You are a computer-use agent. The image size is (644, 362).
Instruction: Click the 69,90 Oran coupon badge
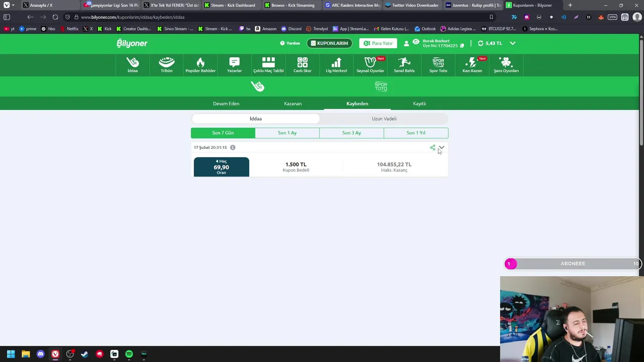tap(221, 167)
